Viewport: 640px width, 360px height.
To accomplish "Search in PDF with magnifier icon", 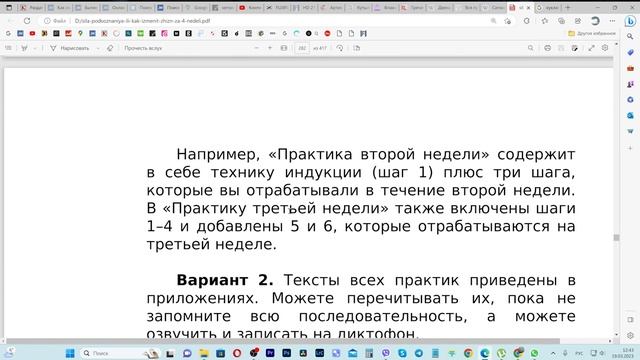I will click(x=530, y=48).
